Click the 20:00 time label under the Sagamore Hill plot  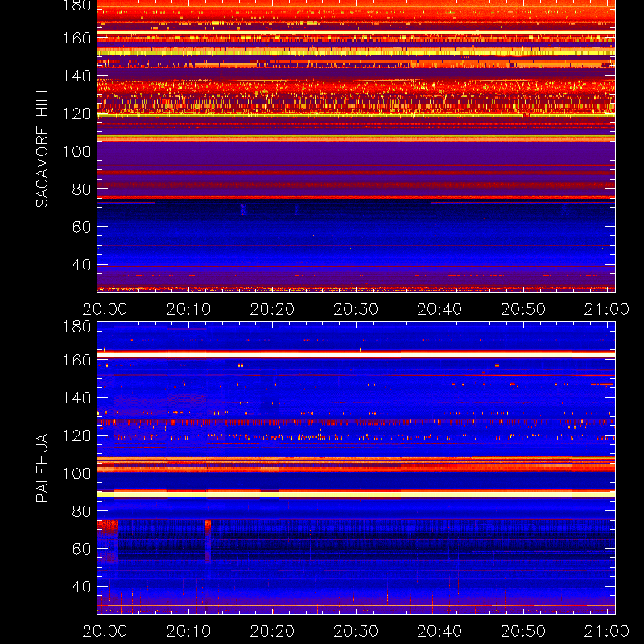point(105,309)
